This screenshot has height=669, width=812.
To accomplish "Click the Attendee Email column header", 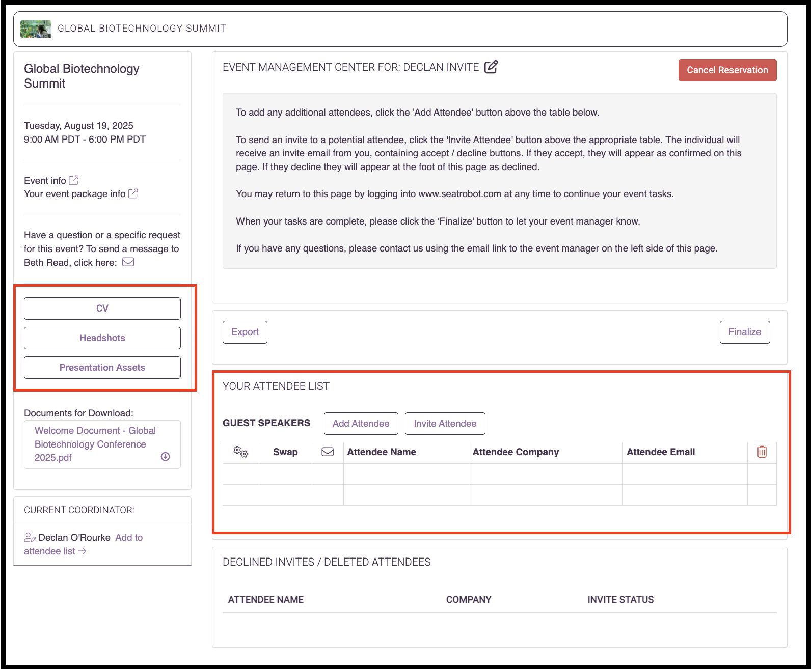I will point(661,452).
